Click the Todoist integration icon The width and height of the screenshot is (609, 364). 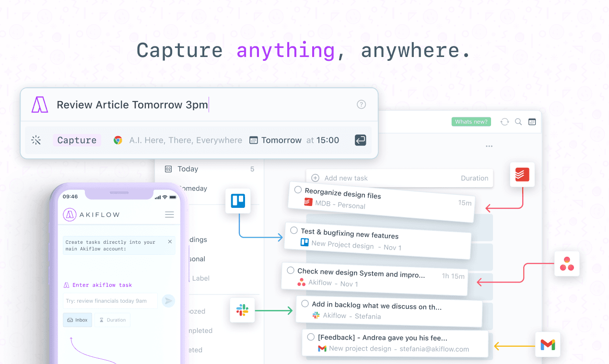tap(522, 175)
